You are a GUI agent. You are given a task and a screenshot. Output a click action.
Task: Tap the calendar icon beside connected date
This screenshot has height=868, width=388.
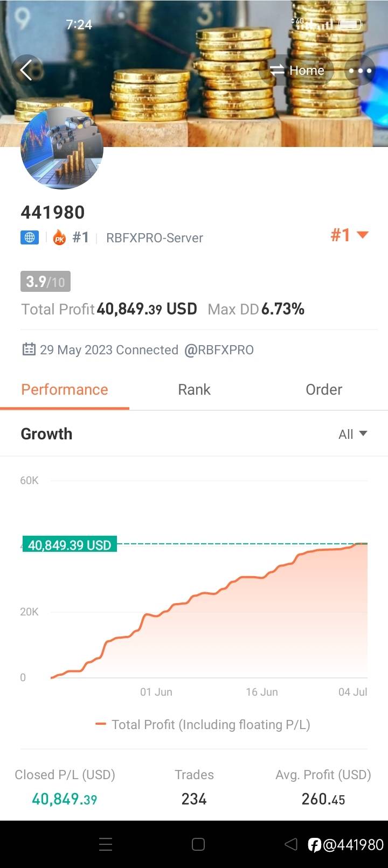(29, 349)
